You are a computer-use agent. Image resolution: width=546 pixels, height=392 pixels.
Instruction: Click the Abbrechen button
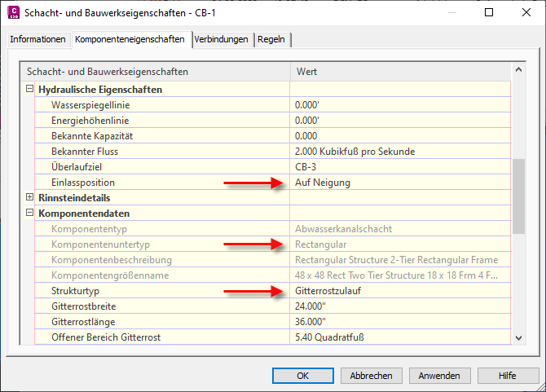[x=372, y=376]
